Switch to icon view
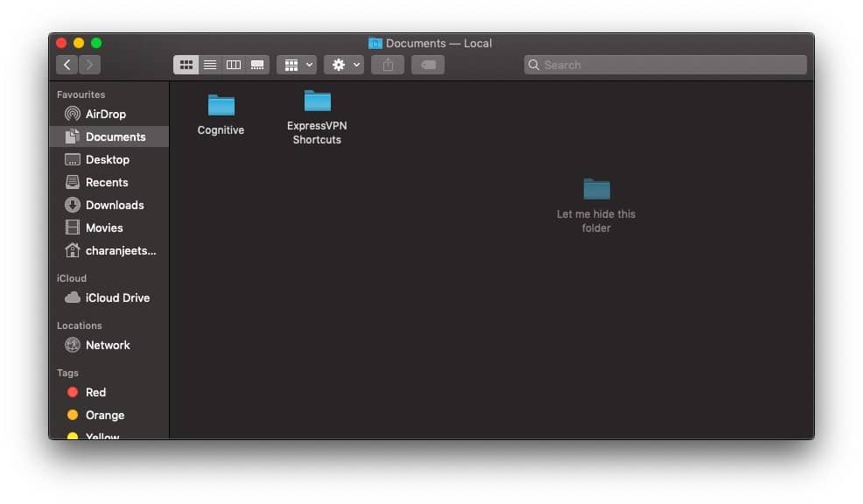863x504 pixels. coord(186,65)
